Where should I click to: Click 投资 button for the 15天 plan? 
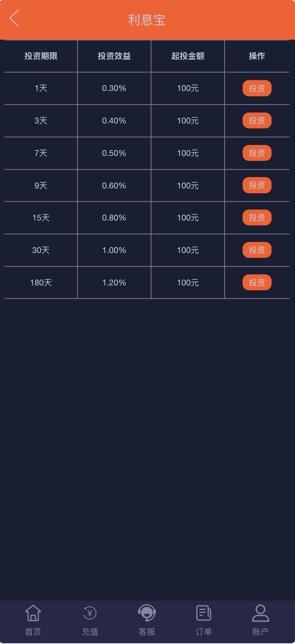point(257,218)
